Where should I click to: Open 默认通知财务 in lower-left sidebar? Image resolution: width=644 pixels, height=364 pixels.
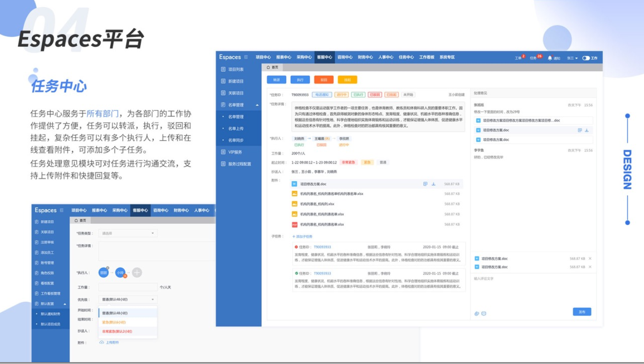(50, 314)
